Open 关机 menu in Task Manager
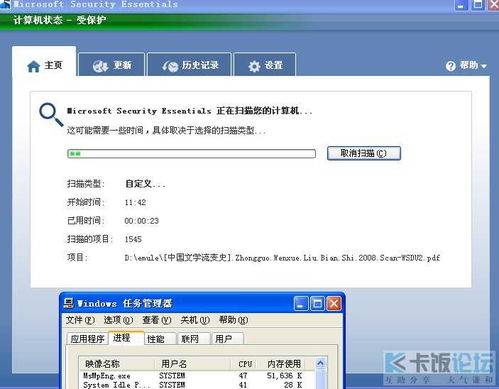 195,320
